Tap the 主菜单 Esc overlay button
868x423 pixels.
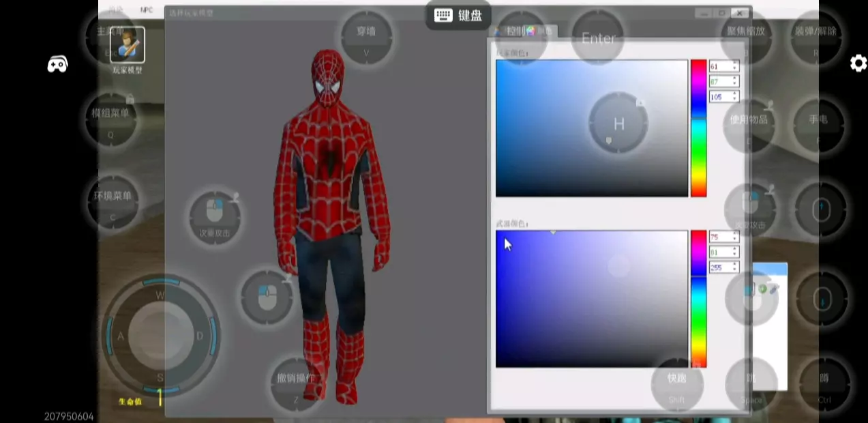[x=110, y=38]
